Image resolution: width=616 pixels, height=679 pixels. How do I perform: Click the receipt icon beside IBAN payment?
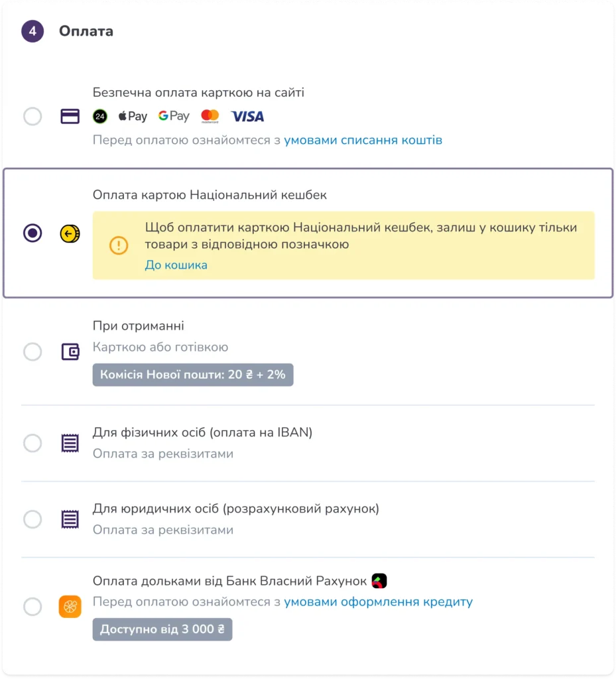click(x=70, y=443)
